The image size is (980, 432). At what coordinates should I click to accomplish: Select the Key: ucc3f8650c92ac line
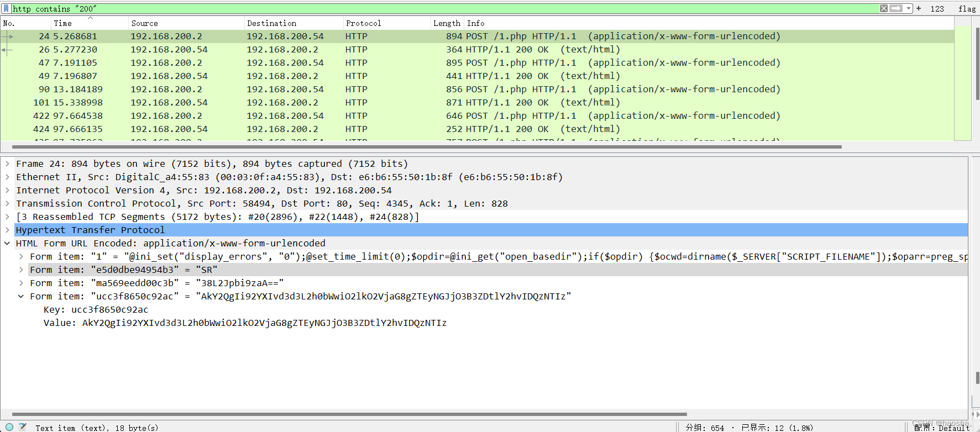click(96, 310)
